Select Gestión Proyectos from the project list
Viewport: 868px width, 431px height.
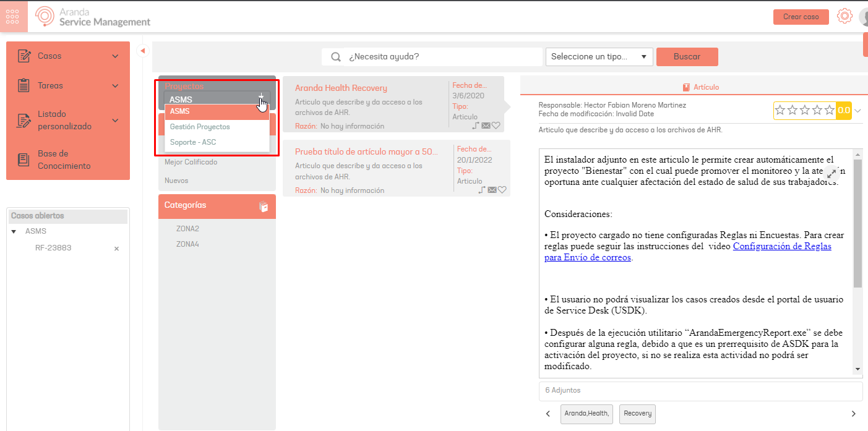217,127
